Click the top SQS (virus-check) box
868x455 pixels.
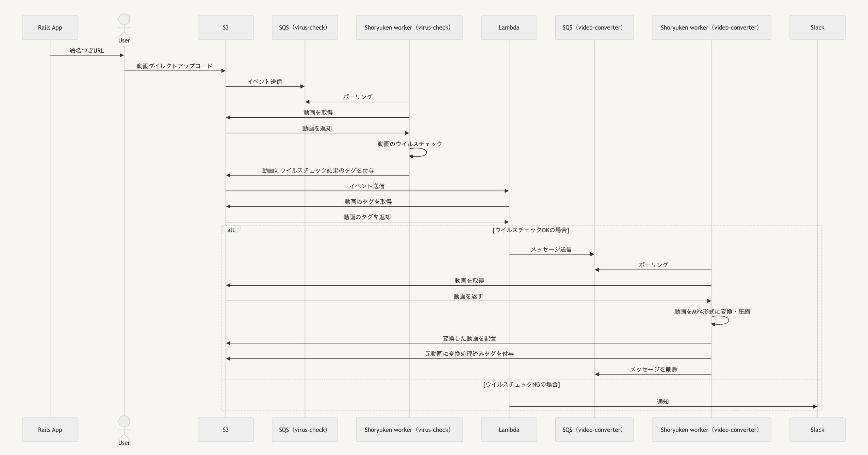click(x=305, y=28)
